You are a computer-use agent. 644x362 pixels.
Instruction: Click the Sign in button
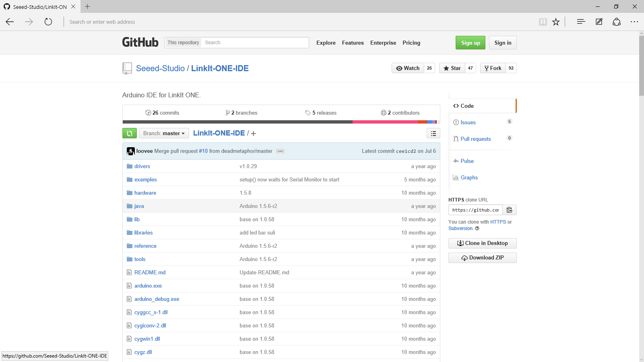[503, 43]
